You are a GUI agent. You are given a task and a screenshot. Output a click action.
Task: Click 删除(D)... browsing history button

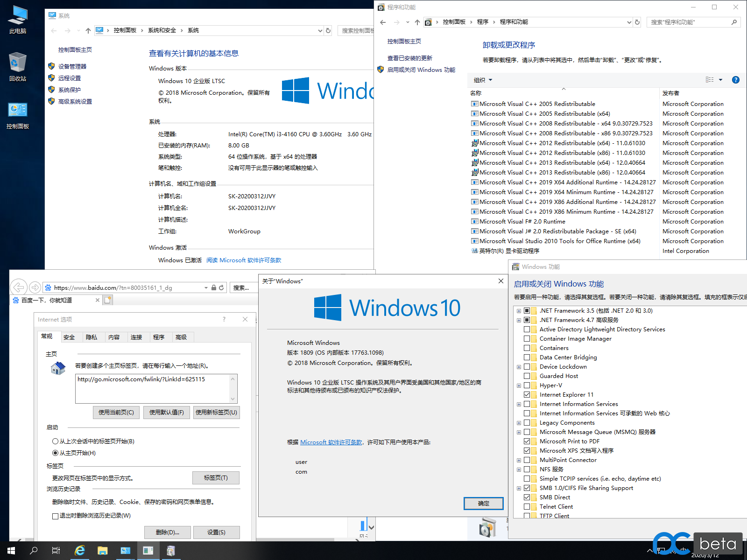click(x=168, y=532)
